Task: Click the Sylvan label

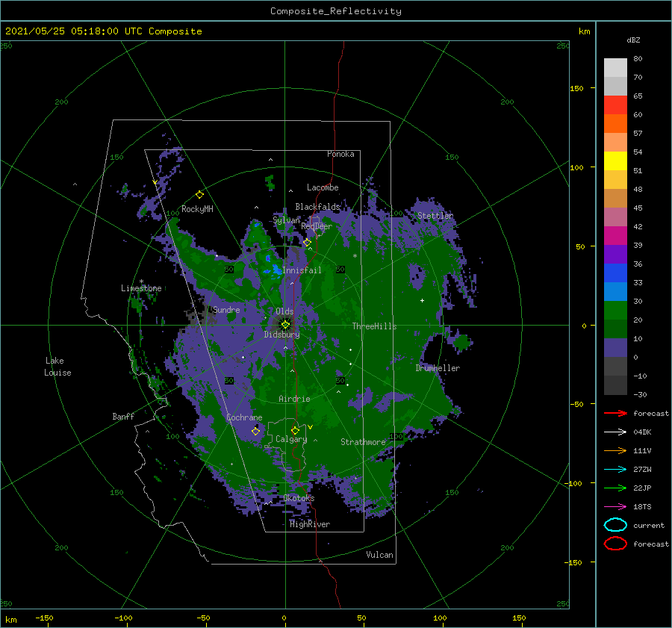Action: (286, 220)
